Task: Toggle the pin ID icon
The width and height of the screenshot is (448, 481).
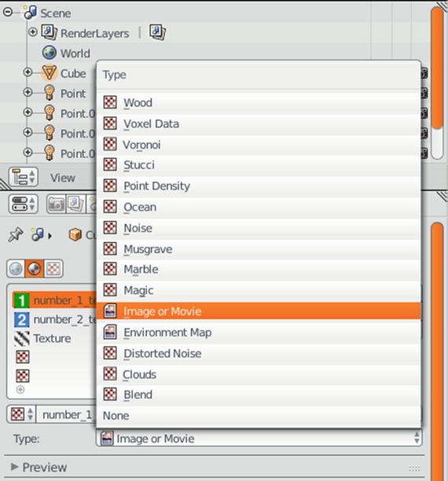Action: [x=16, y=235]
